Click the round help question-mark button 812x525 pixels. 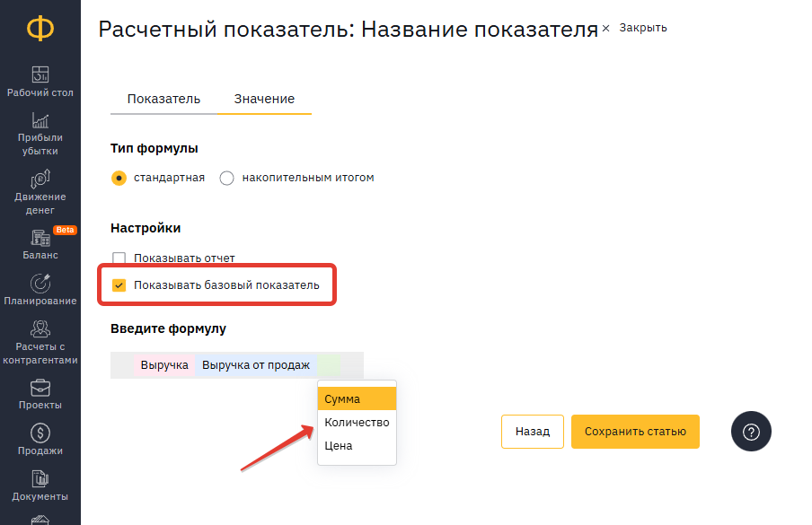751,432
